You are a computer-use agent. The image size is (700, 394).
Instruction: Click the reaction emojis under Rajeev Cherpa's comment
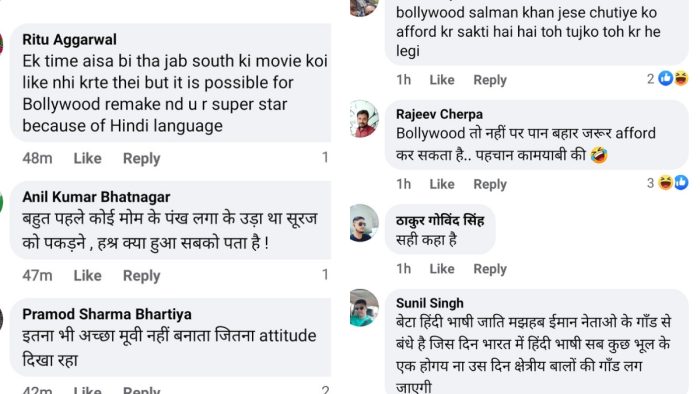(673, 182)
